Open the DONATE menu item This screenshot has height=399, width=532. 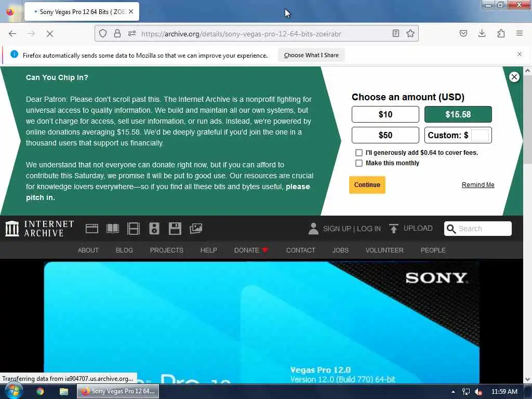251,250
